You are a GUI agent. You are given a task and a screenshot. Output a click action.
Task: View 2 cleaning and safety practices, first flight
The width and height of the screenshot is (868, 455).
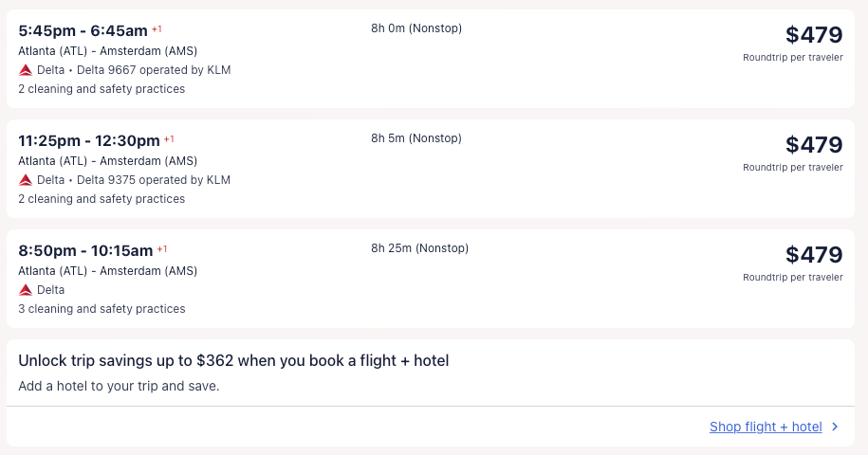point(102,89)
